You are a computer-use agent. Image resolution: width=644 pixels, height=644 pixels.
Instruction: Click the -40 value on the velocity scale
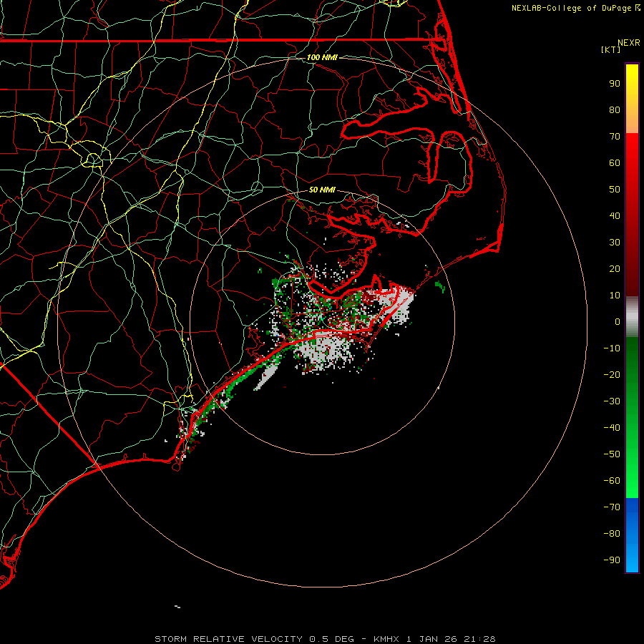point(612,428)
